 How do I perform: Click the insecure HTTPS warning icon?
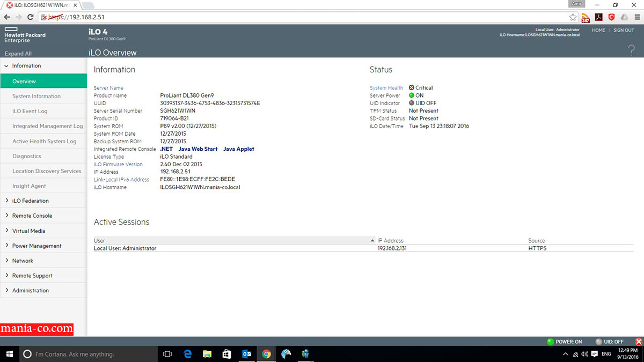45,17
